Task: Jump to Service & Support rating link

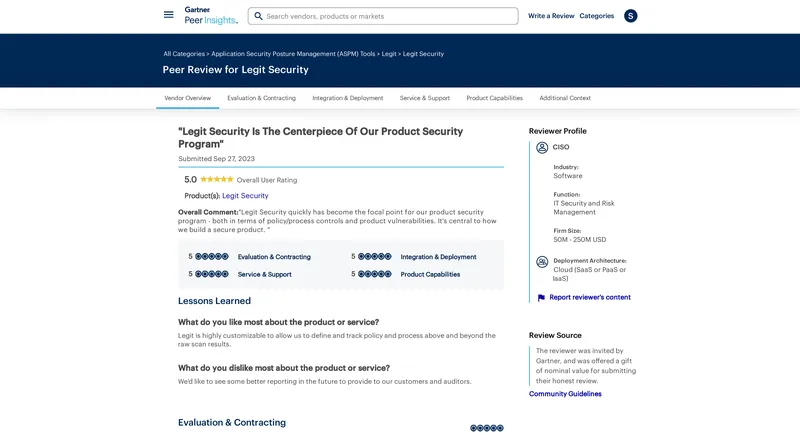Action: coord(265,274)
